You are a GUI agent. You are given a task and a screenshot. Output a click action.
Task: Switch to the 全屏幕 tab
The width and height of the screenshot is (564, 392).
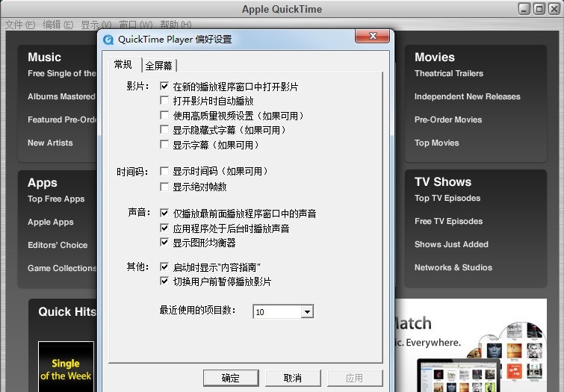(158, 66)
